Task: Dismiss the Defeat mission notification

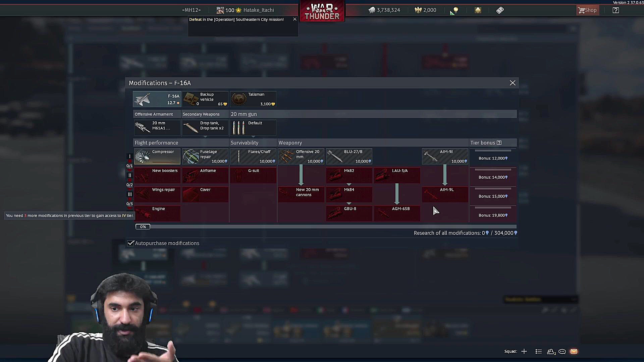Action: tap(294, 19)
